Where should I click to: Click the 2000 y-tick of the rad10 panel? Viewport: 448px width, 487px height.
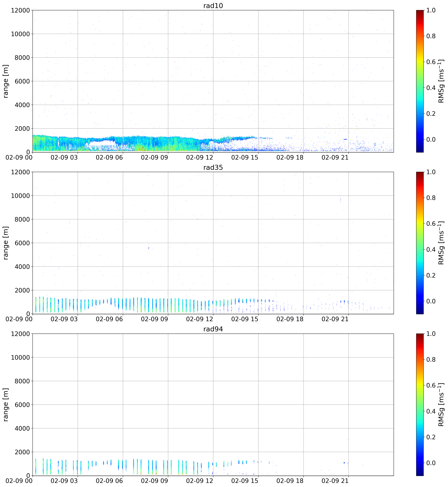pyautogui.click(x=22, y=128)
